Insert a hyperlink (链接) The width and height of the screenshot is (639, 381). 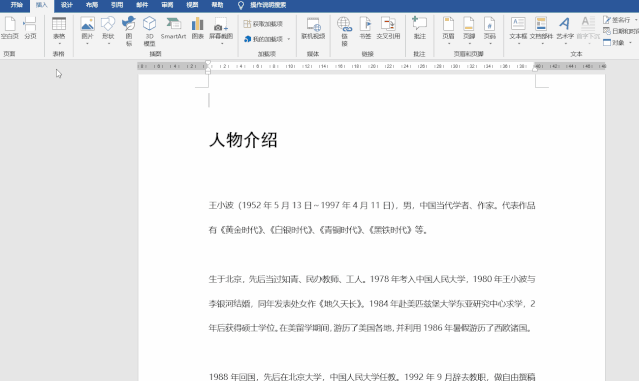(x=344, y=31)
